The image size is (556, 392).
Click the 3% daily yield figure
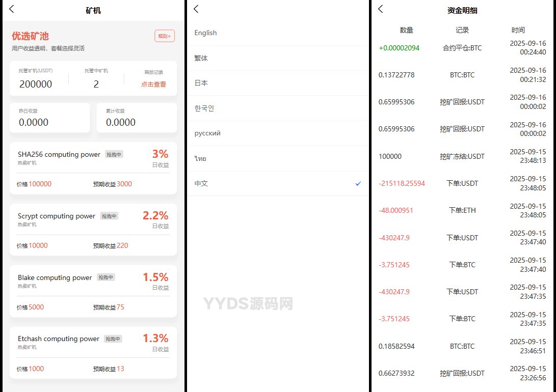click(160, 154)
